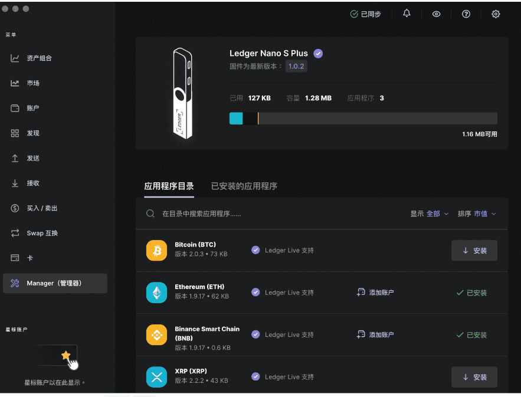Toggle discreet mode with the eye icon

[436, 13]
